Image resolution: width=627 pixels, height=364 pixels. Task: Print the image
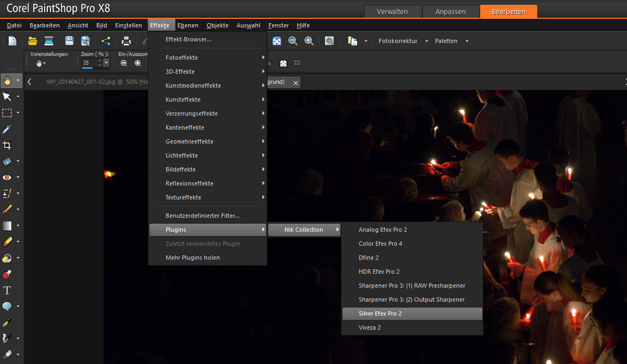coord(126,41)
